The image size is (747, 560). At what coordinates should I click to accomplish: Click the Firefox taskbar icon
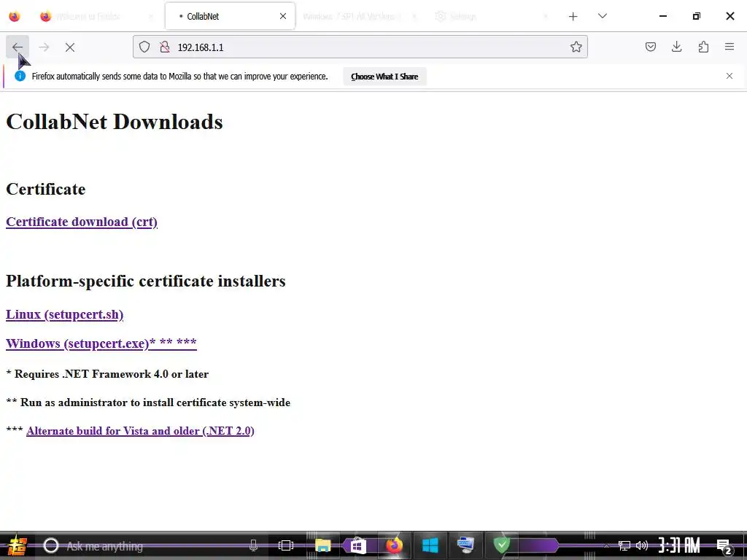pos(394,545)
